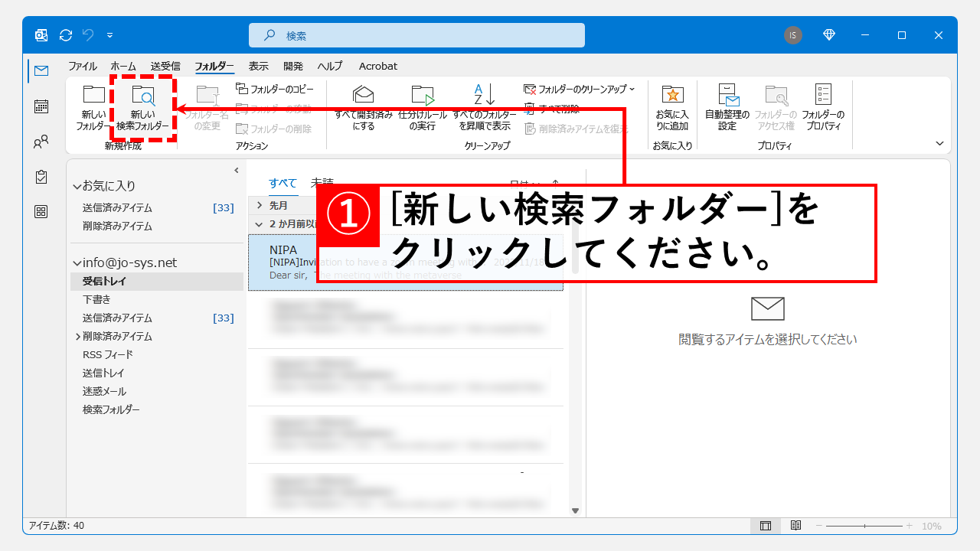Open the 送受信 ribbon tab
Image resolution: width=980 pixels, height=551 pixels.
(x=165, y=67)
